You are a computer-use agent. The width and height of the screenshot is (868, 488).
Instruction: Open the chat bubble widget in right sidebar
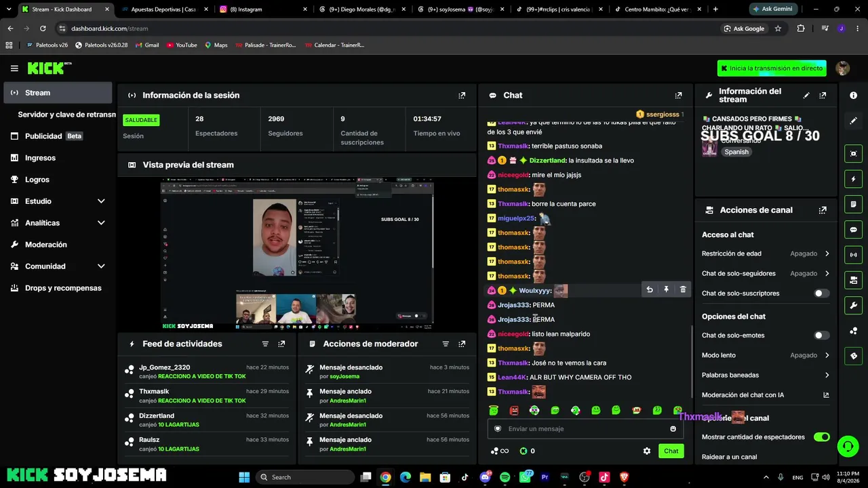853,230
